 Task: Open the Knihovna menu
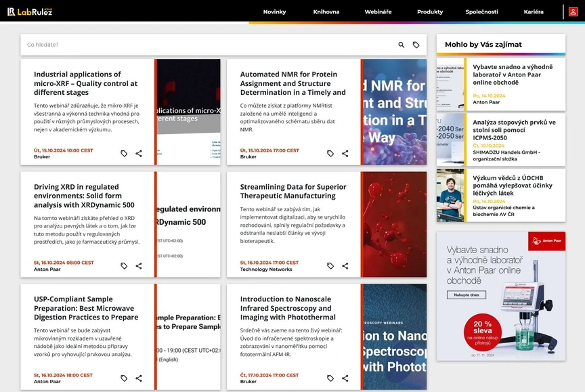326,12
